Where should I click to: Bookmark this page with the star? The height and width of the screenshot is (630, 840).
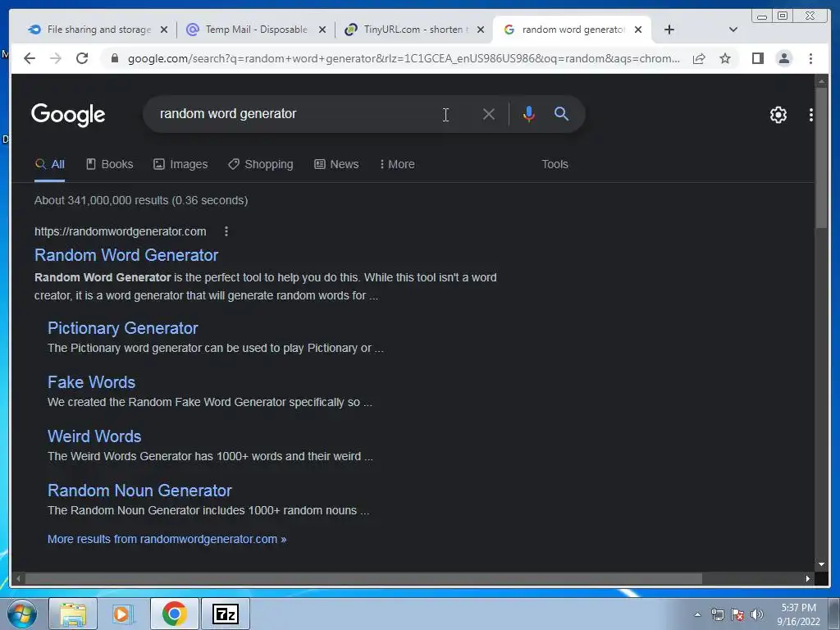coord(725,58)
